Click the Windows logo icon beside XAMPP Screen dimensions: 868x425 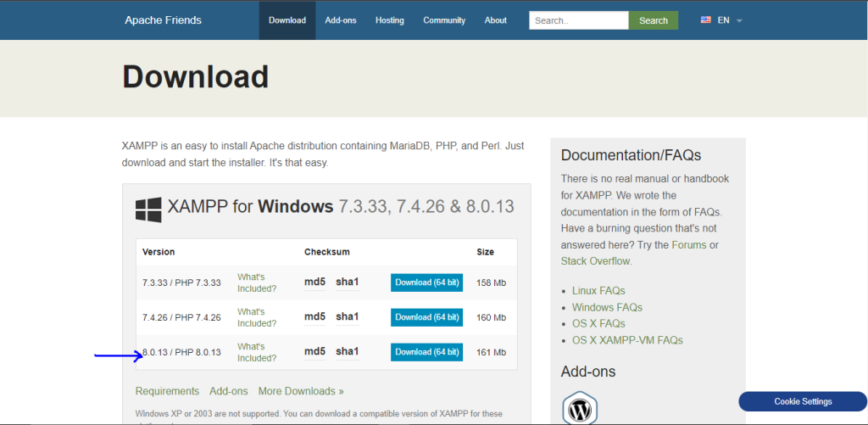[x=148, y=210]
